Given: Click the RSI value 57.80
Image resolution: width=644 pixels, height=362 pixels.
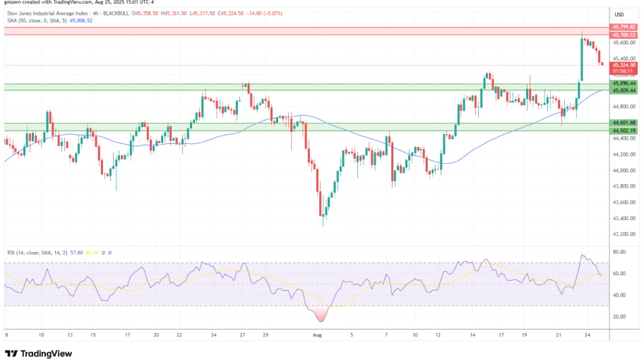Looking at the screenshot, I should point(76,253).
